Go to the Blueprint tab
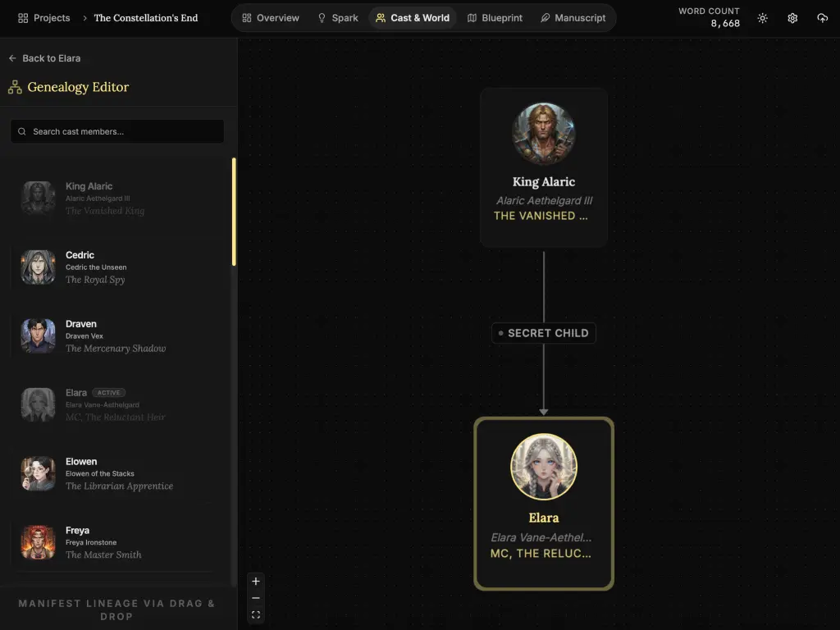This screenshot has width=840, height=630. click(x=495, y=18)
